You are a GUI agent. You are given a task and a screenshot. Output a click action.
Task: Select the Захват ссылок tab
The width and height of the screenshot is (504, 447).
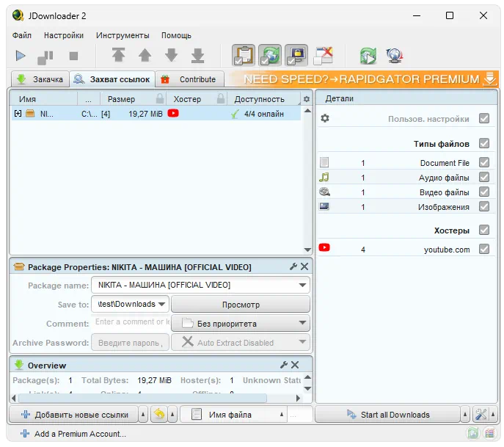pyautogui.click(x=112, y=79)
